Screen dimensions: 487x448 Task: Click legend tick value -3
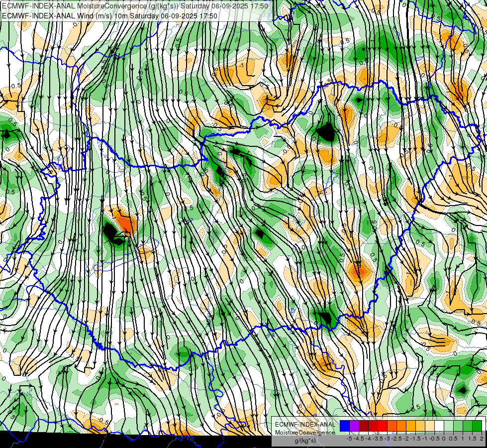coord(387,439)
